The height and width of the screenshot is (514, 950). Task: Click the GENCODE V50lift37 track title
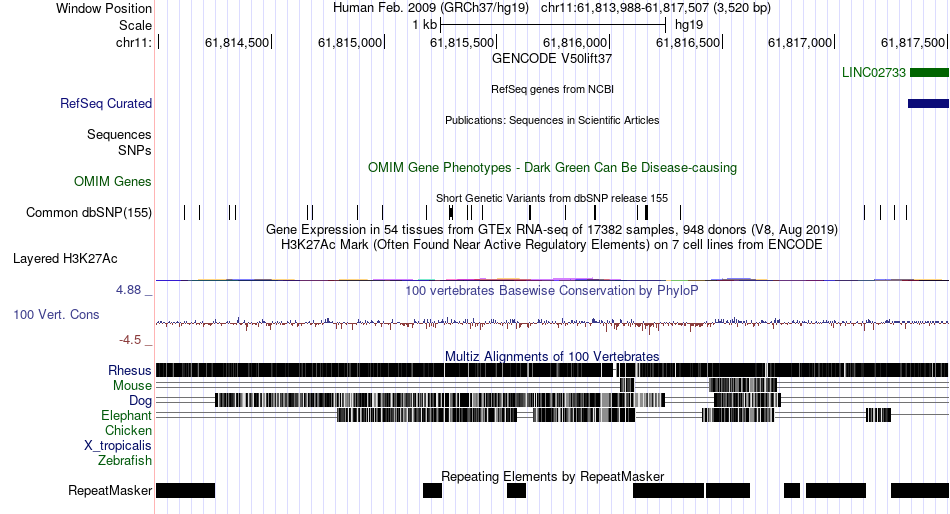tap(552, 59)
